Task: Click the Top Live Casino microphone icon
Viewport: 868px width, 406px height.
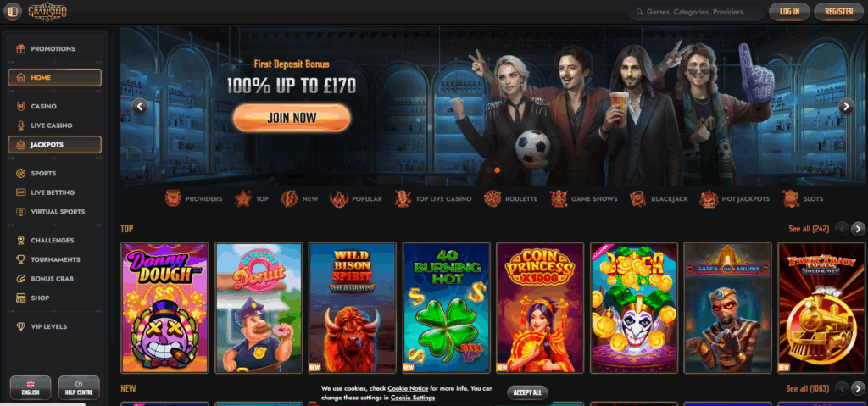Action: (x=403, y=199)
